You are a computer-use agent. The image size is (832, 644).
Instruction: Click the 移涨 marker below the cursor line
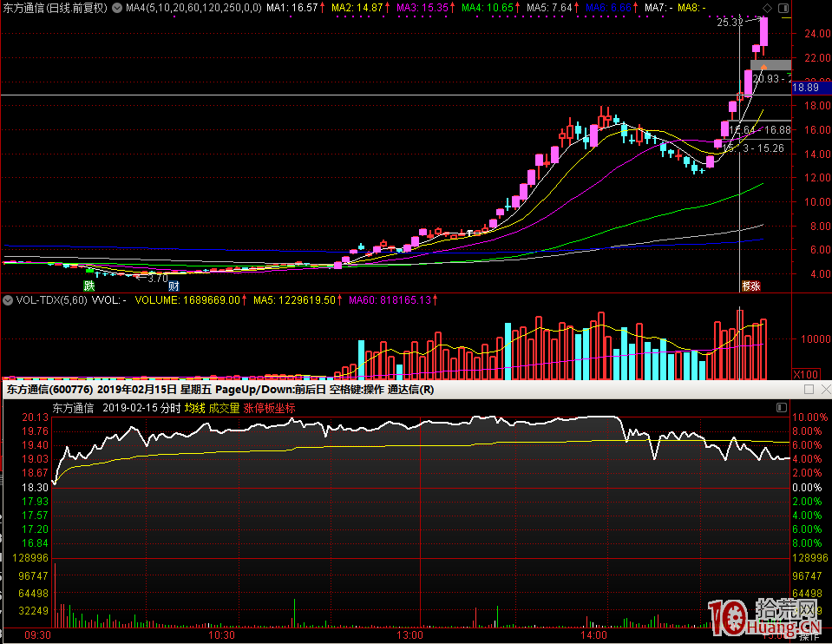point(750,286)
